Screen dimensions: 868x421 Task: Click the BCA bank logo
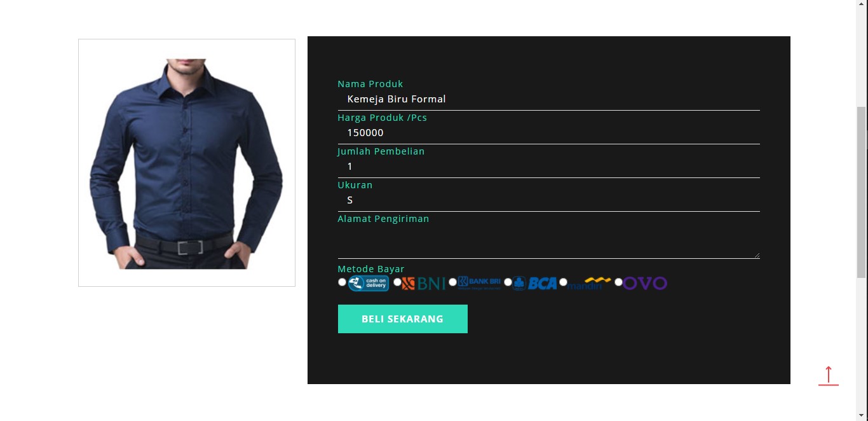[x=534, y=283]
